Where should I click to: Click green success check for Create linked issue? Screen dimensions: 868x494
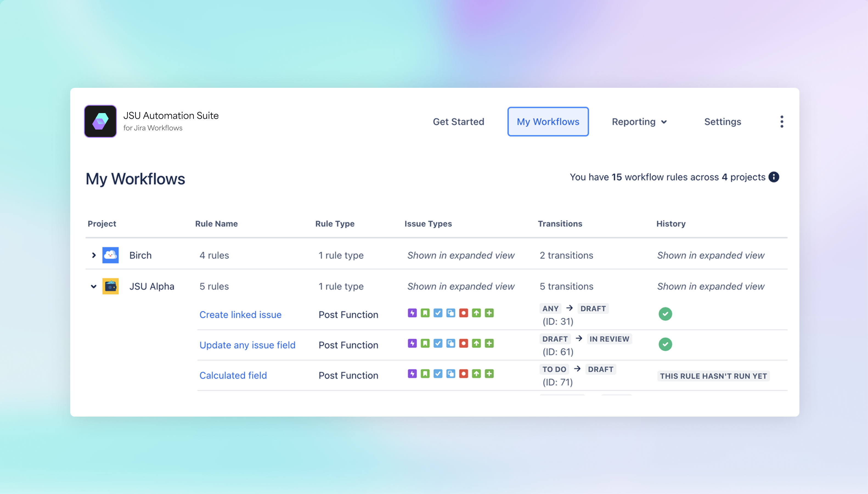coord(665,314)
